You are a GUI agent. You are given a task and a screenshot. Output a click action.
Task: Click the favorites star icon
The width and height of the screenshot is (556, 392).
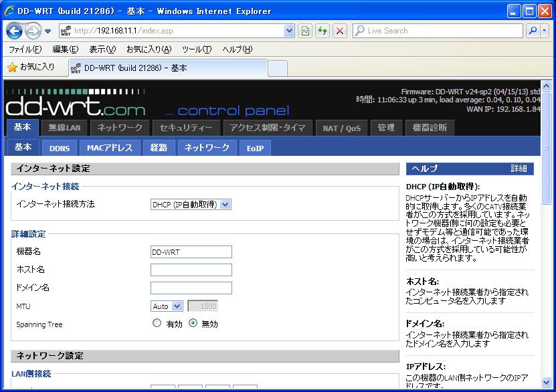(13, 68)
